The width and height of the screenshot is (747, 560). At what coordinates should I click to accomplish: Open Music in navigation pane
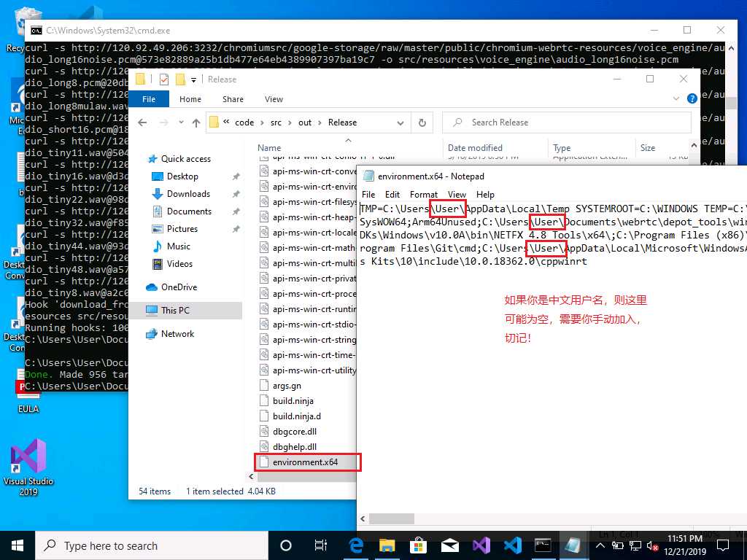click(x=178, y=246)
